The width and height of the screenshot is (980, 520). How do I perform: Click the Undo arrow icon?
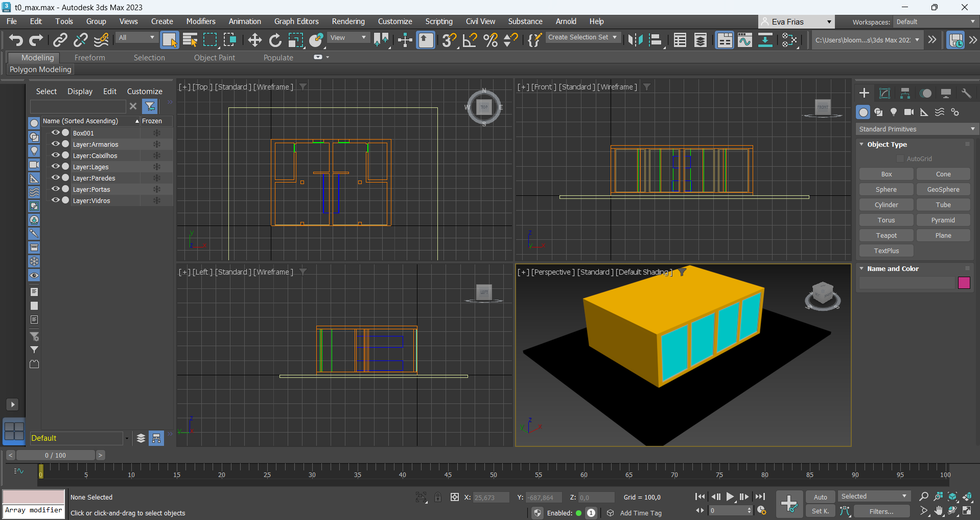[x=16, y=40]
